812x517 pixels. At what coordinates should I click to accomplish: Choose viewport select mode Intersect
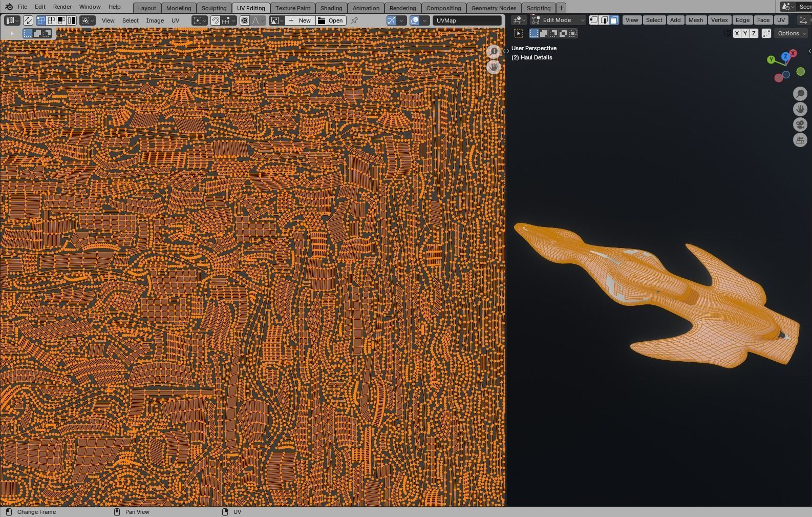pos(573,33)
